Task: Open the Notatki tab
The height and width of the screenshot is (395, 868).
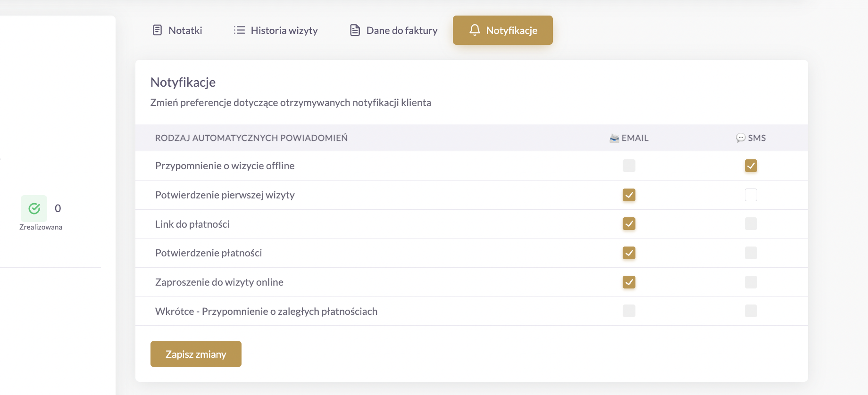Action: coord(177,30)
